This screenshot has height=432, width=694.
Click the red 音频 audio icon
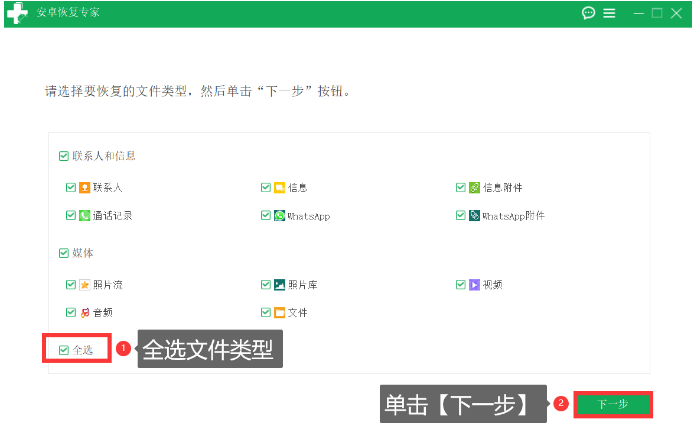85,312
